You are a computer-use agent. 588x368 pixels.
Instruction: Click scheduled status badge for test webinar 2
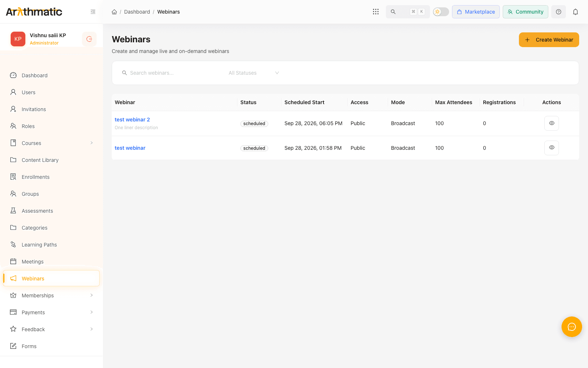[254, 124]
